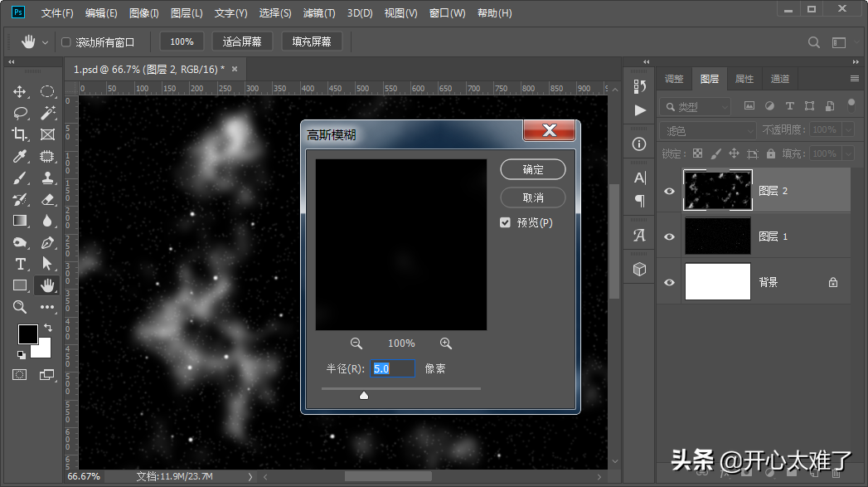Click zoom-out magnifier in Gaussian Blur dialog
868x487 pixels.
(356, 343)
